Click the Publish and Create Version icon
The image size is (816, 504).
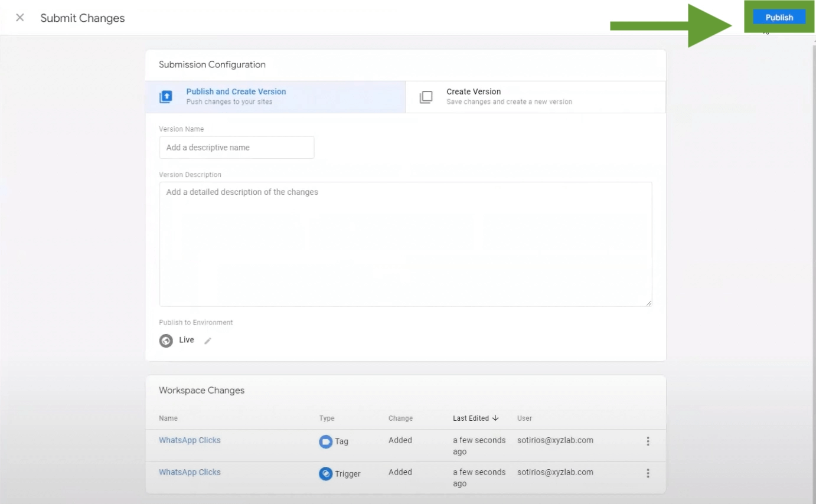pyautogui.click(x=166, y=97)
